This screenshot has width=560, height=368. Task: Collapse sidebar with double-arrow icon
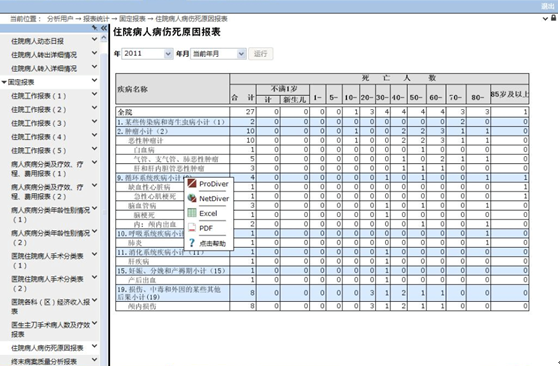104,28
